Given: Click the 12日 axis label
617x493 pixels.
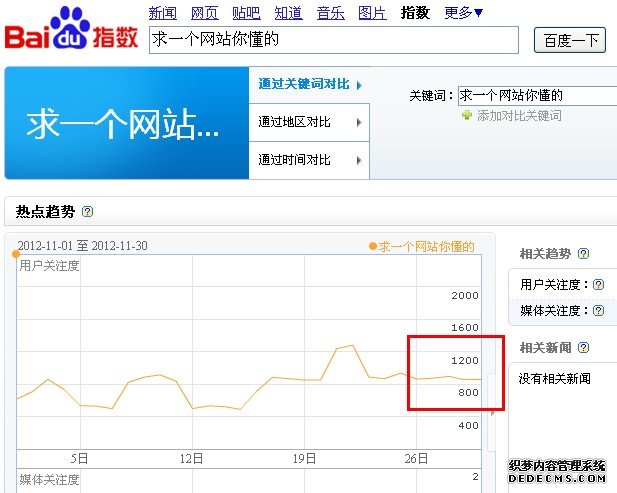Looking at the screenshot, I should coord(191,458).
